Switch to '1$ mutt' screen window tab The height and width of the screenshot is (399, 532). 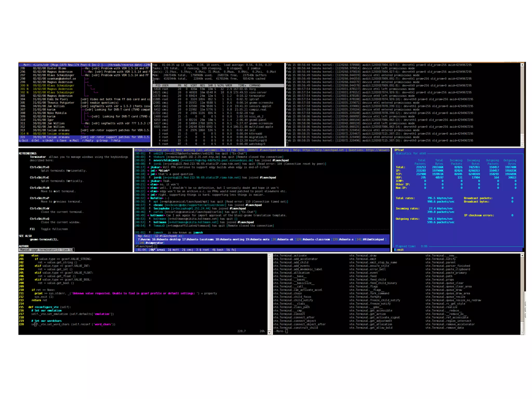coord(173,250)
